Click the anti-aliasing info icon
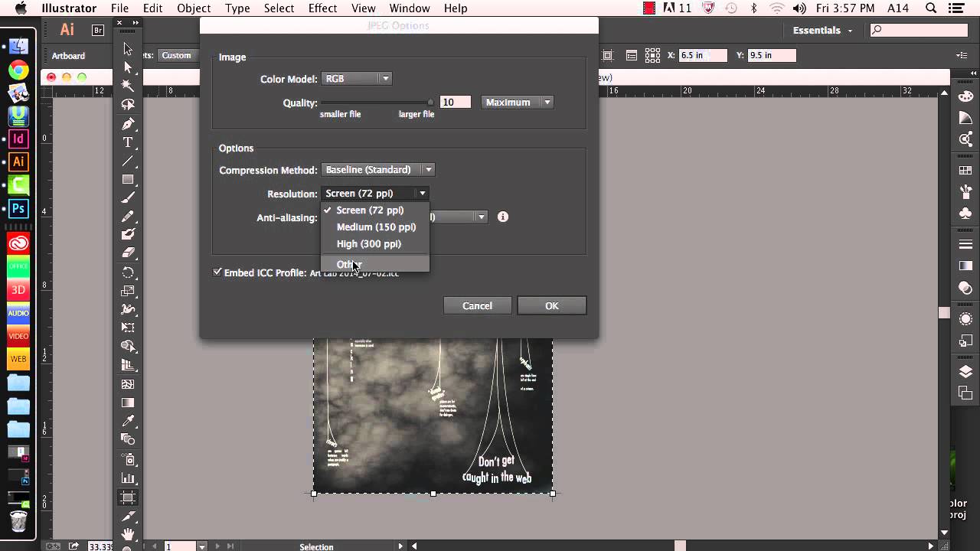 pyautogui.click(x=503, y=217)
